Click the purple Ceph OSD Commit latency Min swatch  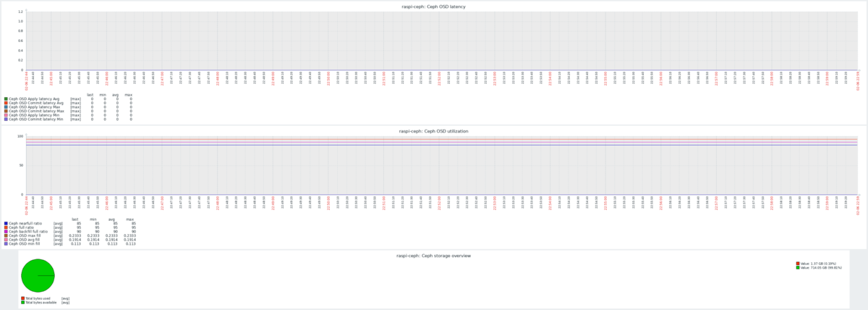pyautogui.click(x=6, y=120)
